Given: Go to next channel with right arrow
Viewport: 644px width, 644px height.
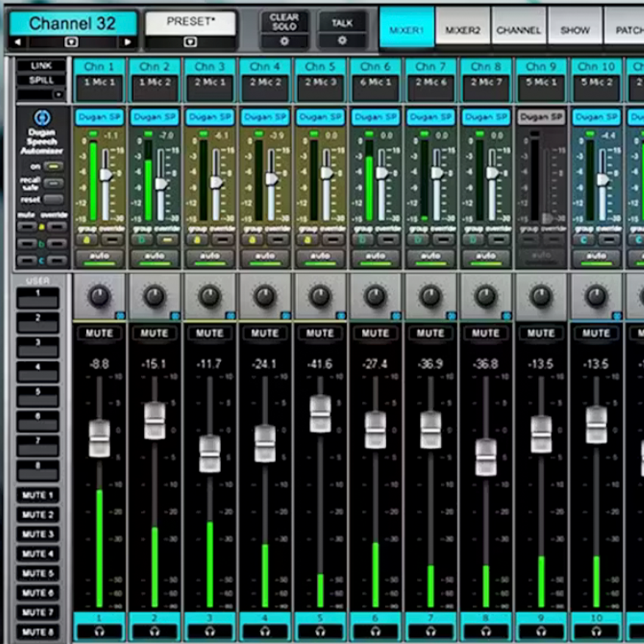Looking at the screenshot, I should [x=127, y=42].
